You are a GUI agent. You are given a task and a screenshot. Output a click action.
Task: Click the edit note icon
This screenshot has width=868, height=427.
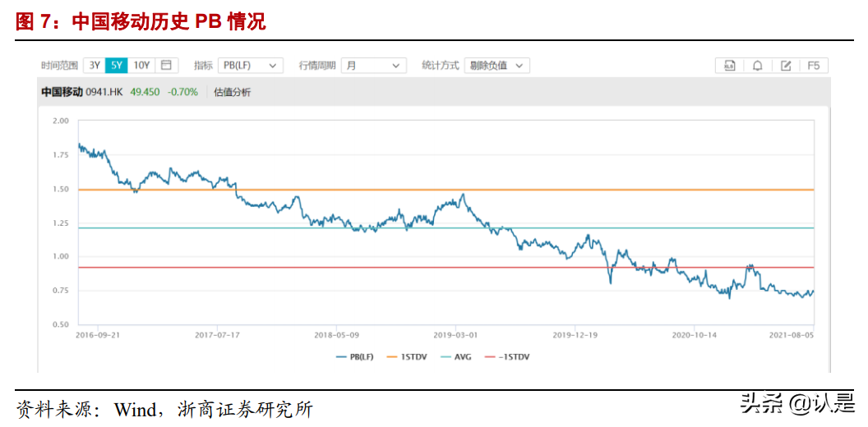click(x=786, y=65)
